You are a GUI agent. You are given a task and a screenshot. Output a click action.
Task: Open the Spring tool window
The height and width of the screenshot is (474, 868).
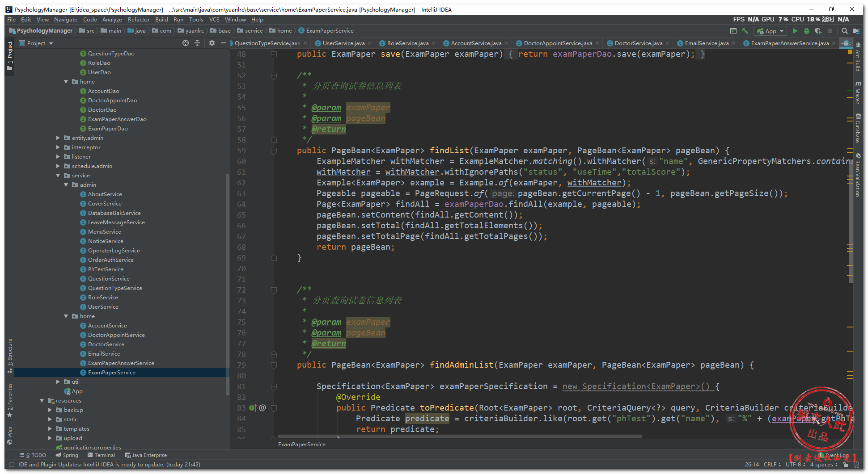pyautogui.click(x=67, y=455)
